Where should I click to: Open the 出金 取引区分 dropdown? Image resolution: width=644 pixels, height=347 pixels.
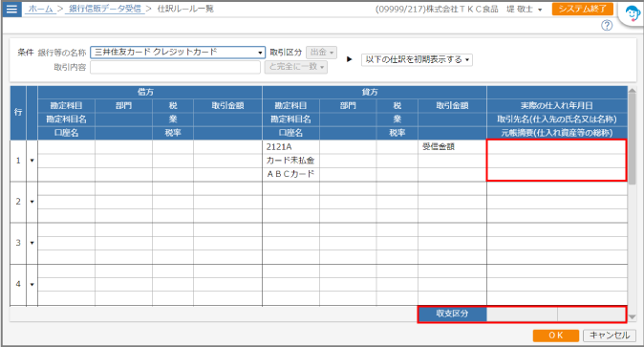[x=322, y=53]
